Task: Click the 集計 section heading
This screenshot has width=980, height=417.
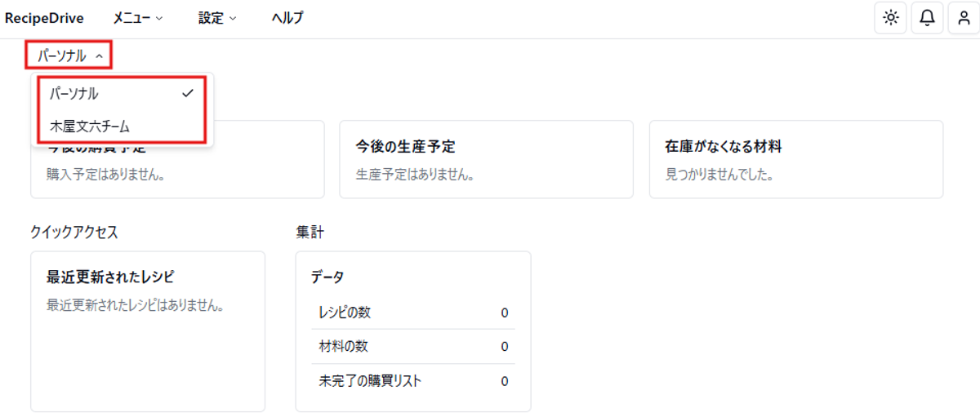Action: (x=310, y=233)
